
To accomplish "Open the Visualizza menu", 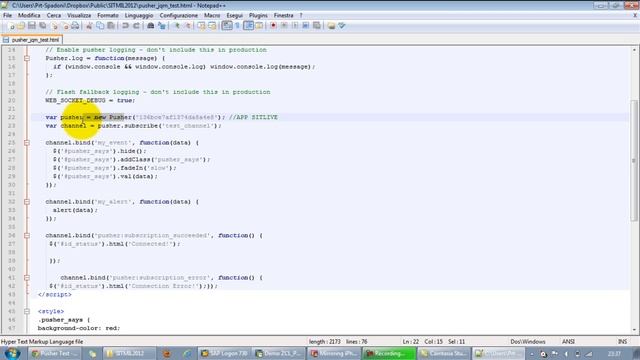I will tap(79, 16).
